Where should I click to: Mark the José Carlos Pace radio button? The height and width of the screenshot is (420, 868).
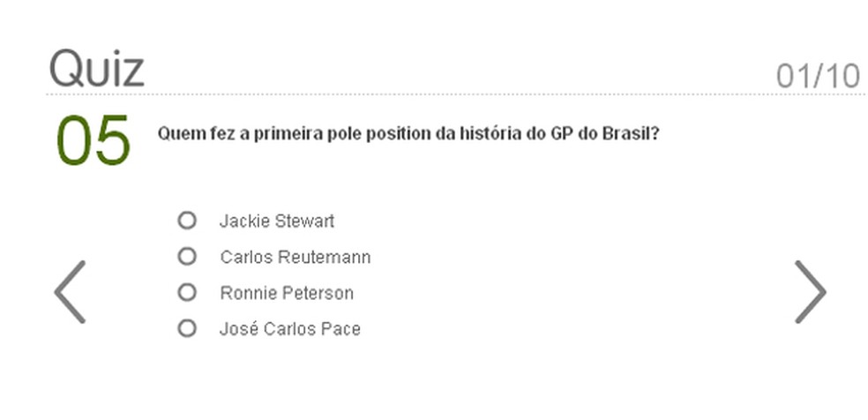187,329
